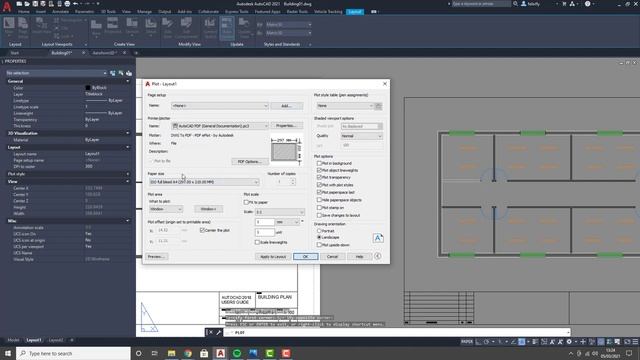Click the Workspace Switching gear in status bar
Viewport: 640px width, 360px height.
(x=569, y=342)
